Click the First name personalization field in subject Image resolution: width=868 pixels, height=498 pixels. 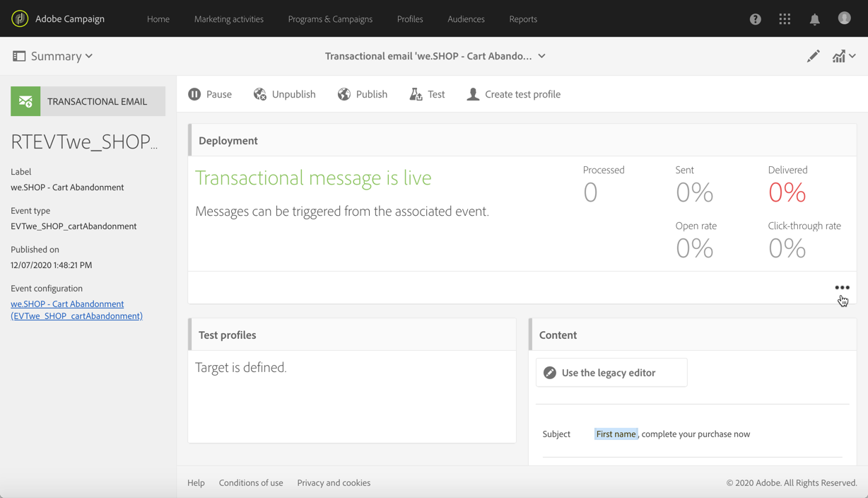616,434
